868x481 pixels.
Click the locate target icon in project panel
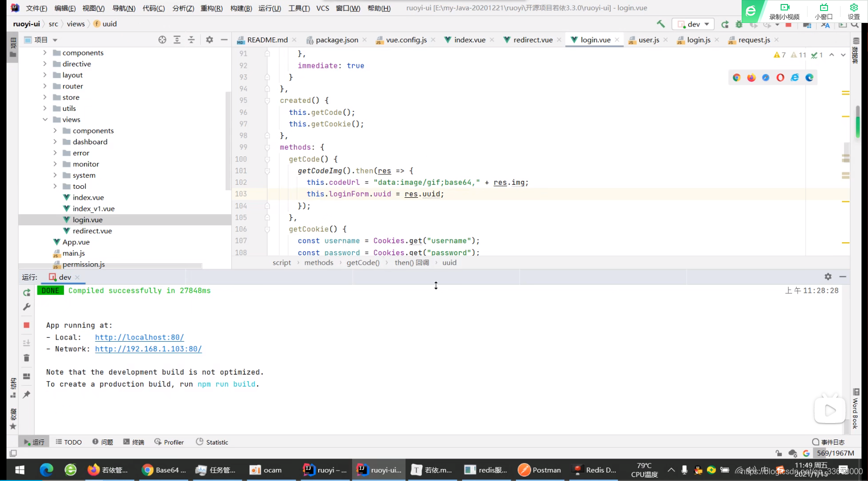(x=162, y=39)
